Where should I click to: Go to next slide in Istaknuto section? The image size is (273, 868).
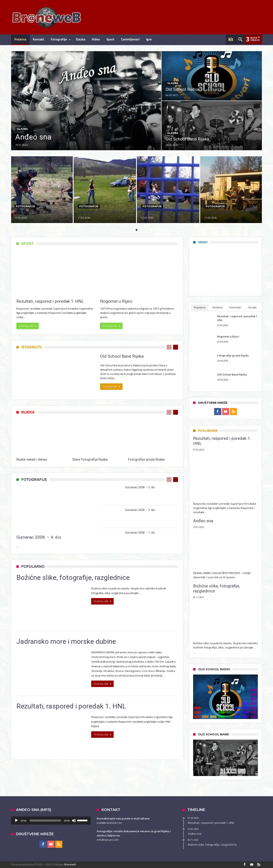(x=175, y=347)
